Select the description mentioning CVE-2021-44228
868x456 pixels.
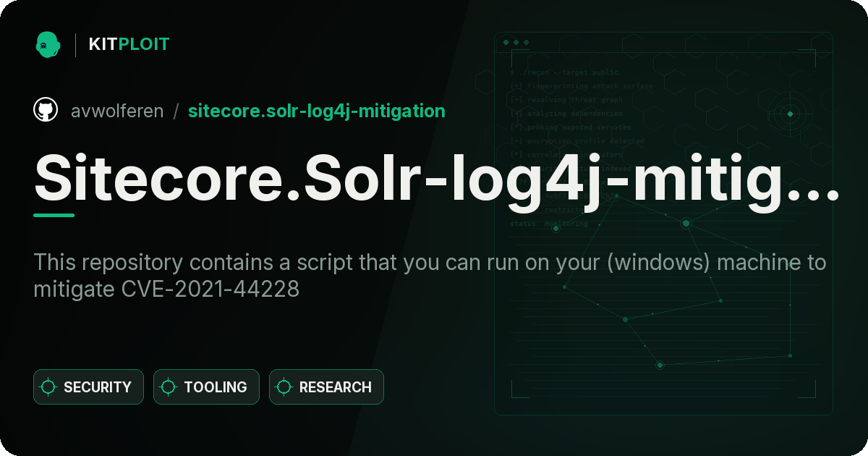point(430,276)
